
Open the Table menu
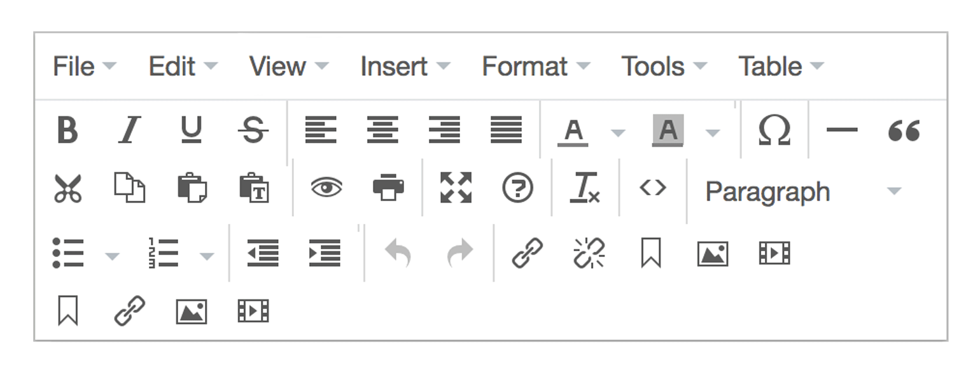point(780,66)
